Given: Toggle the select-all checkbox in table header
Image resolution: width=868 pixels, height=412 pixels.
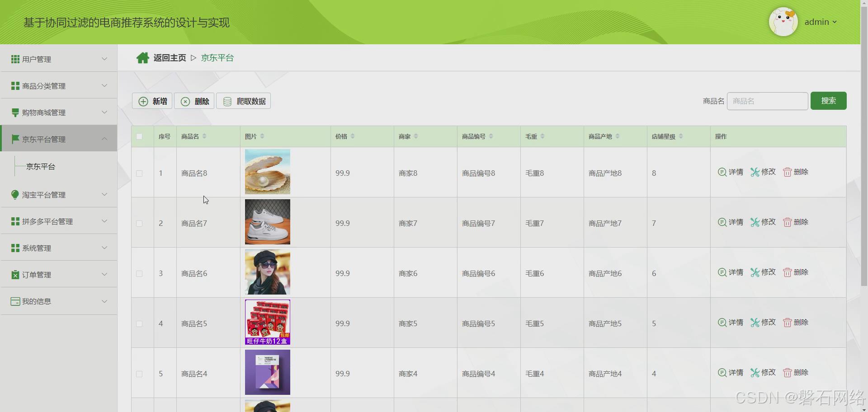Looking at the screenshot, I should point(139,136).
